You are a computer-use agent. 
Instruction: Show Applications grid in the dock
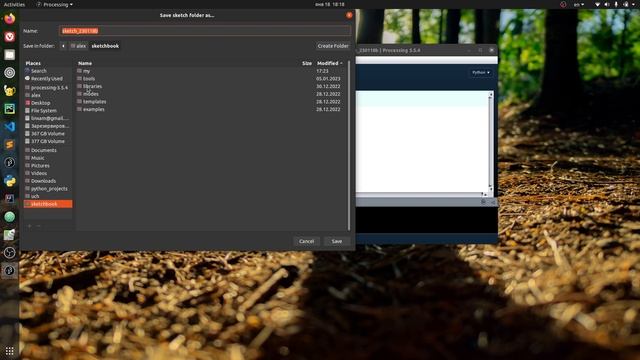9,351
